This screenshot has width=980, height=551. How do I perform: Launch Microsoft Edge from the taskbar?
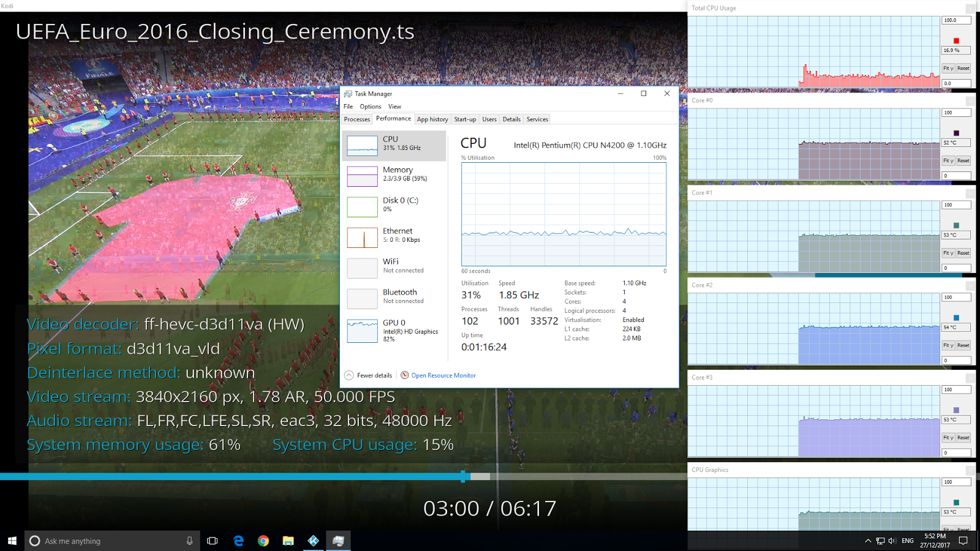tap(238, 541)
